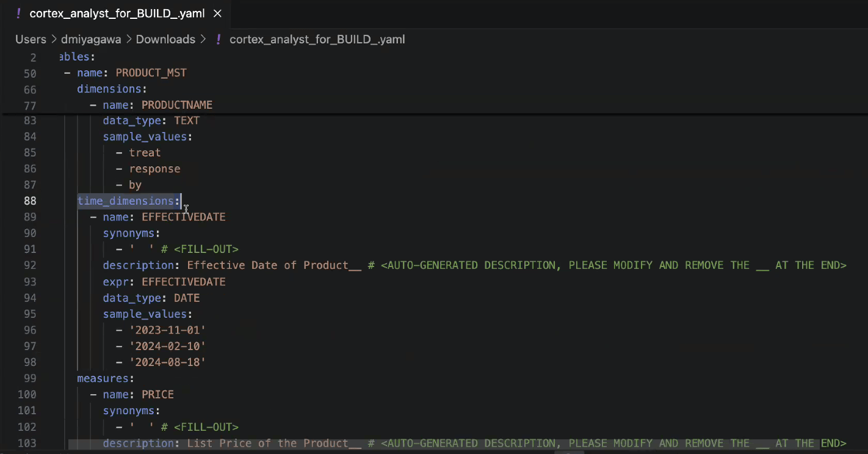Click line number 100 in the gutter
The image size is (868, 454).
tap(27, 395)
